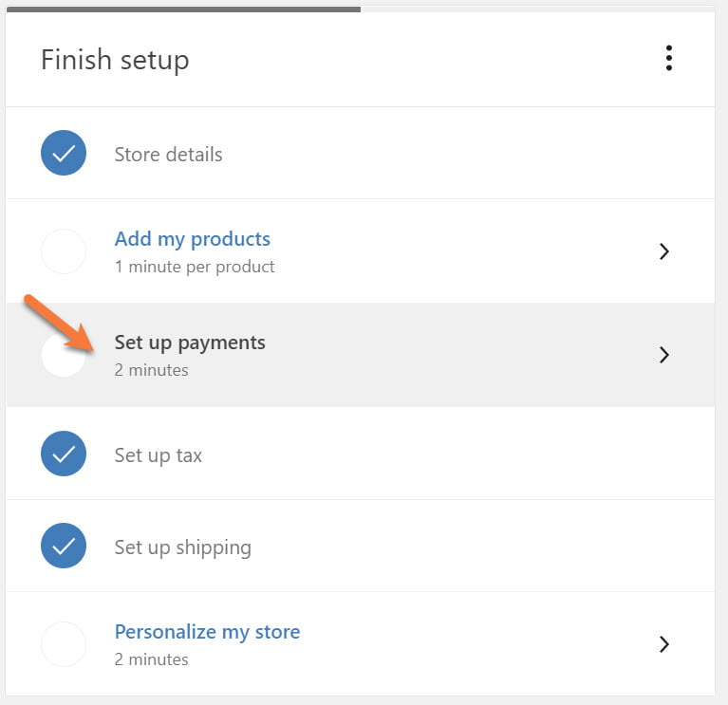Viewport: 728px width, 705px height.
Task: Select the Set up tax task label
Action: pos(158,455)
